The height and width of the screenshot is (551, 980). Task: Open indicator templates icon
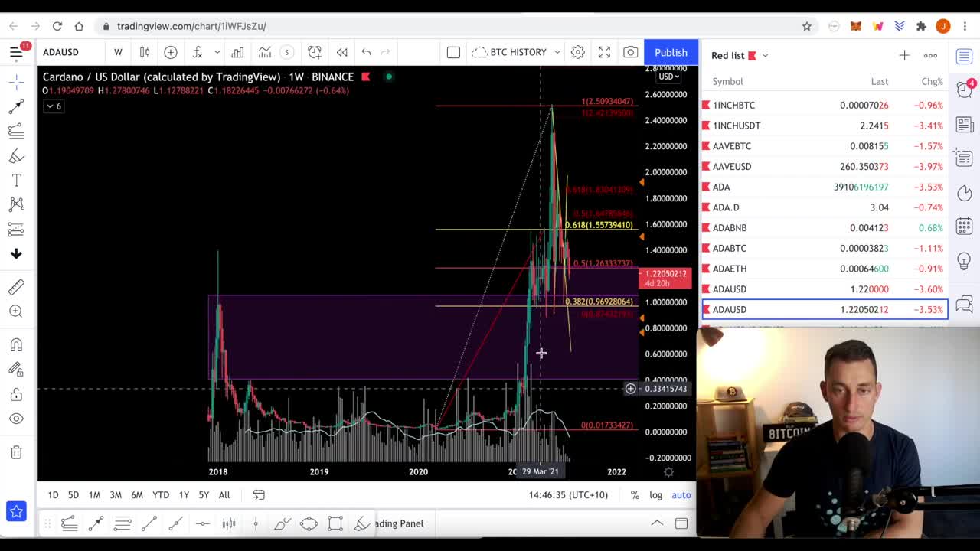pyautogui.click(x=264, y=52)
